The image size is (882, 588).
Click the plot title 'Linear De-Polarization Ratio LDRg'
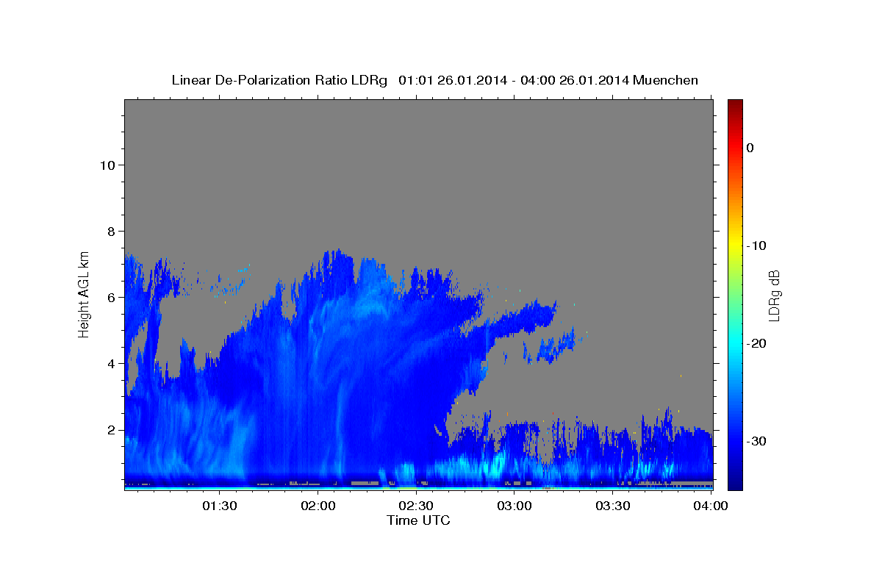coord(279,80)
